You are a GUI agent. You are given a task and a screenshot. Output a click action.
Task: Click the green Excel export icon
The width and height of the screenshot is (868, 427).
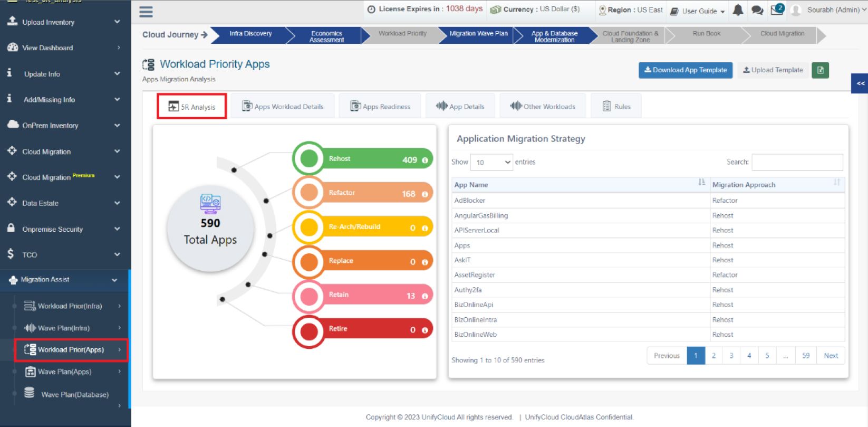coord(821,70)
